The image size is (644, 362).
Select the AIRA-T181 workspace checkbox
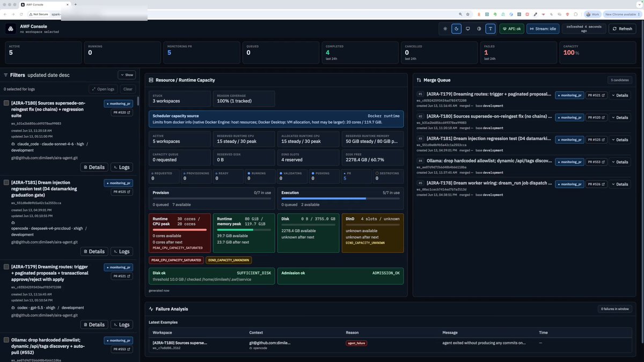click(x=6, y=182)
